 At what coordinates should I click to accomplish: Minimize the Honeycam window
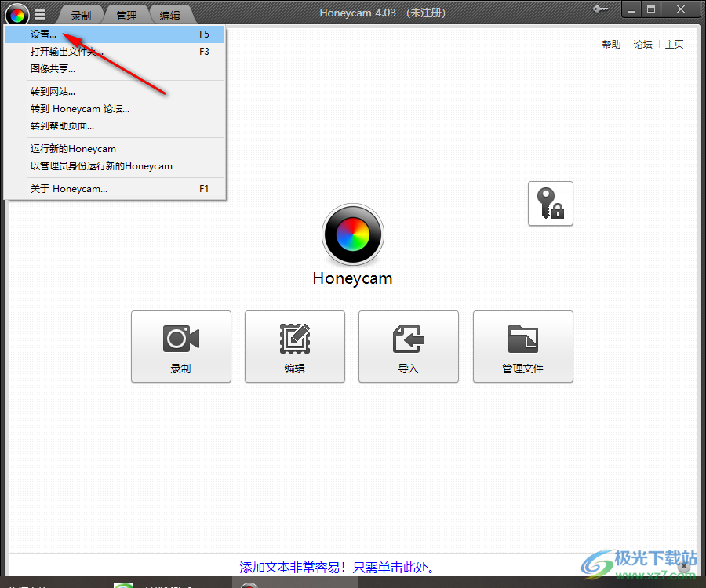point(631,9)
